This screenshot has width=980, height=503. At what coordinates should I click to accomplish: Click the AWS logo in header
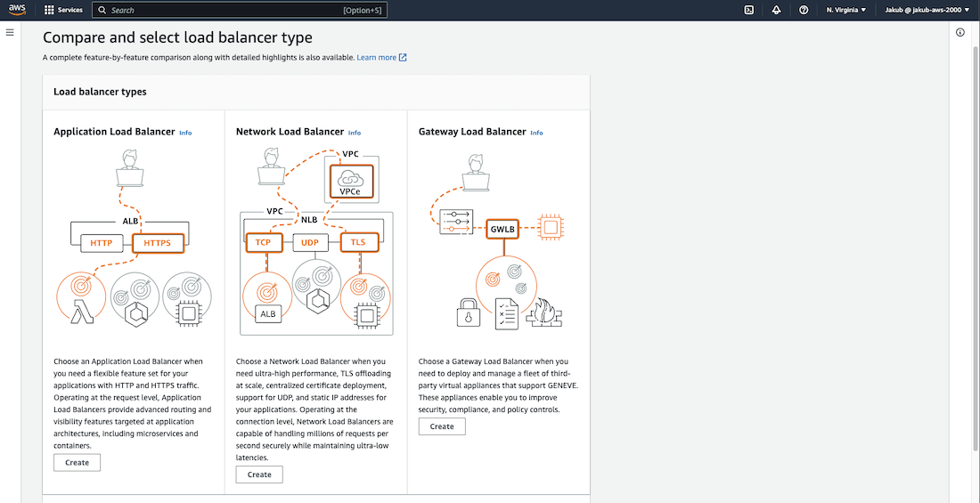pyautogui.click(x=17, y=10)
